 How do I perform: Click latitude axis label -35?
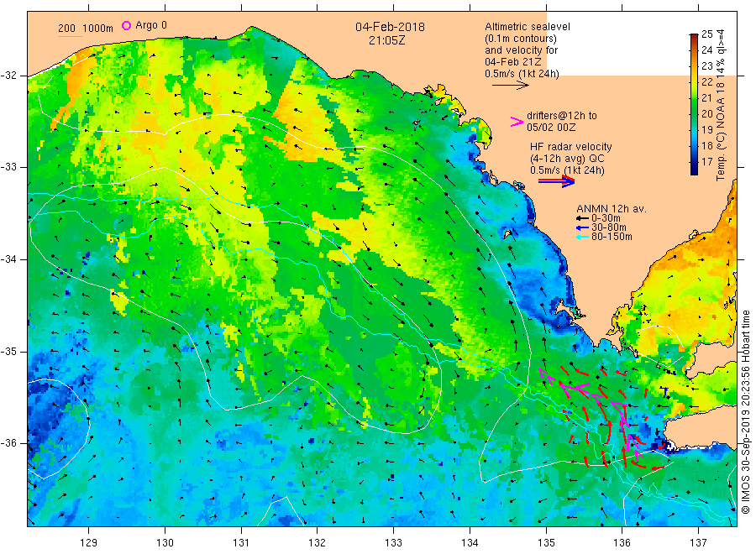click(x=8, y=351)
